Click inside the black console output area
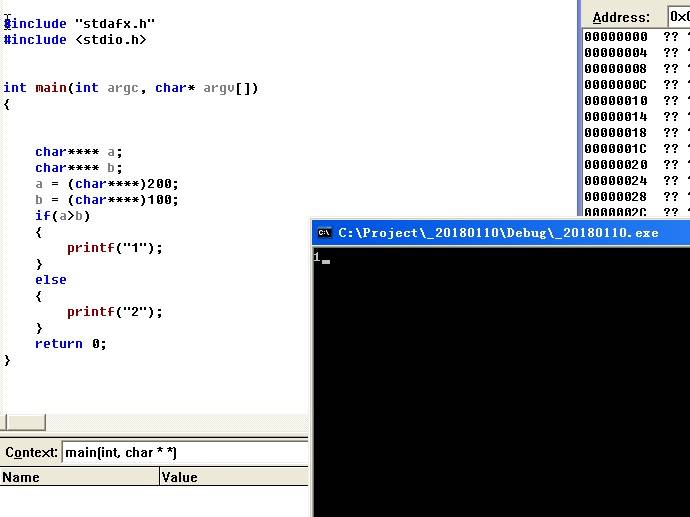Image resolution: width=690 pixels, height=517 pixels. [x=500, y=390]
